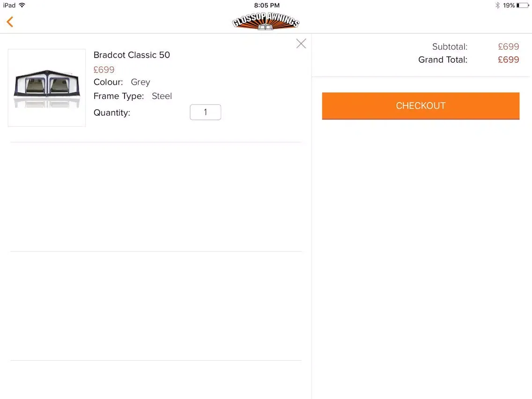Viewport: 532px width, 399px height.
Task: Open the Glossop Awnings logo
Action: [266, 22]
